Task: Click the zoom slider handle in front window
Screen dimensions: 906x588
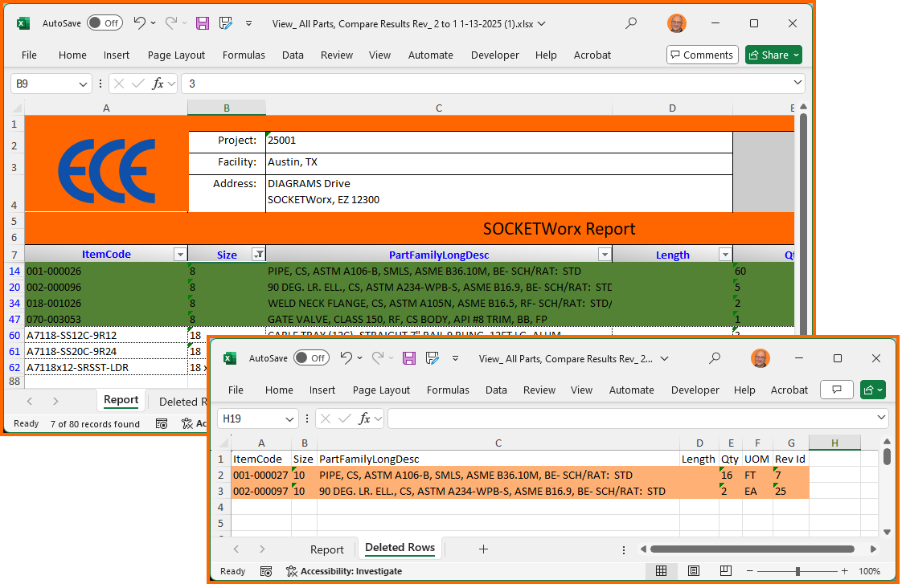Action: tap(797, 571)
